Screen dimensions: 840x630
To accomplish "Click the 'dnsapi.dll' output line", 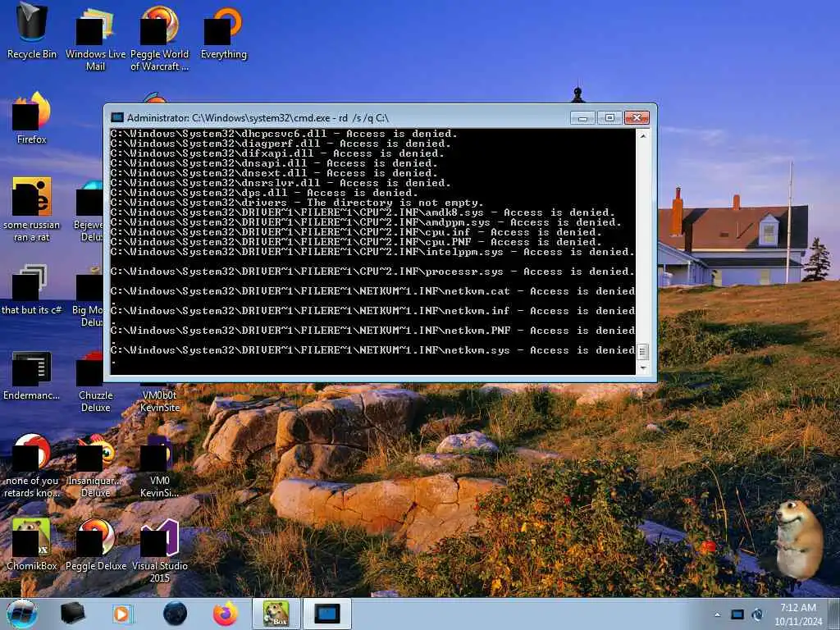I will pos(274,163).
